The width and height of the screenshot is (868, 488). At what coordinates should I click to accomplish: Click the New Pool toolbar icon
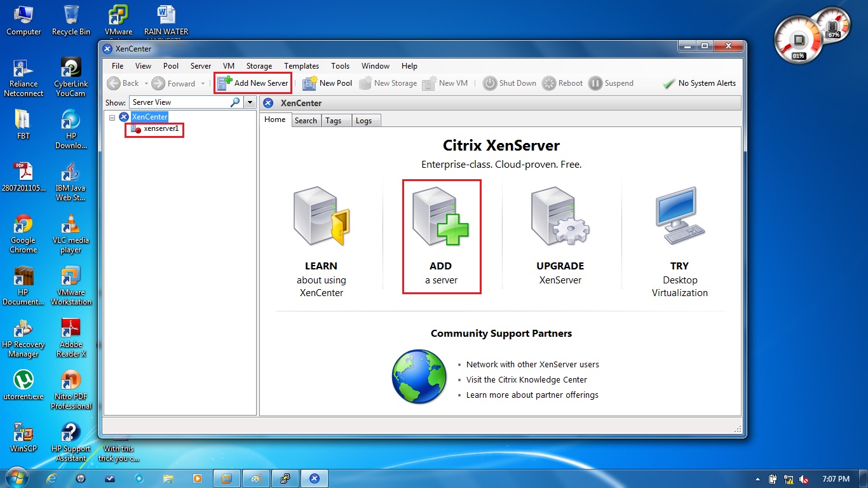pos(309,83)
